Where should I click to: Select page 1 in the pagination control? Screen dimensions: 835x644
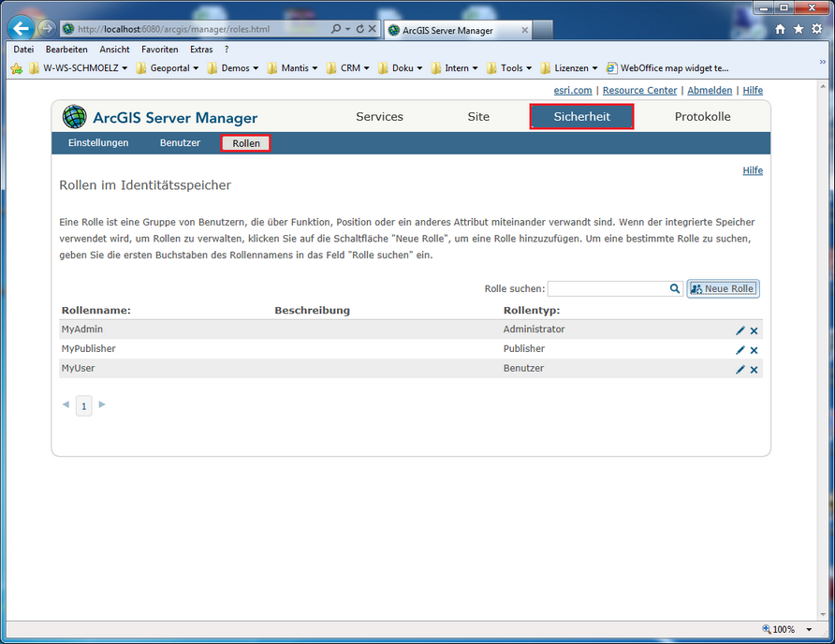83,405
